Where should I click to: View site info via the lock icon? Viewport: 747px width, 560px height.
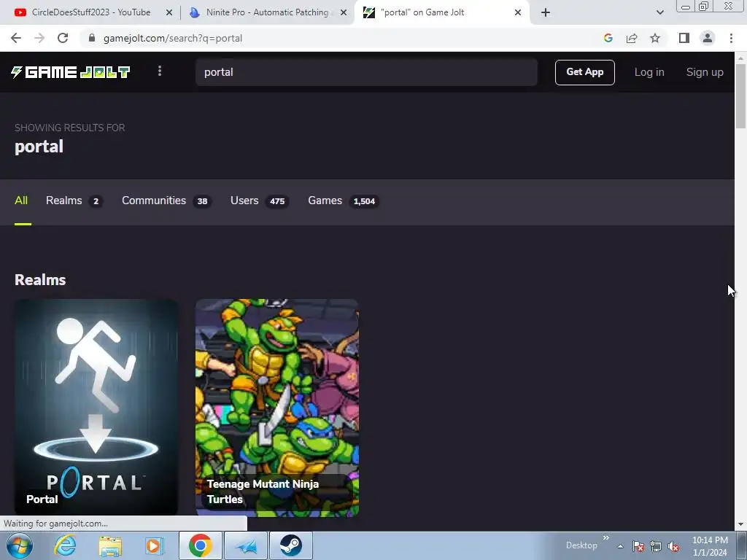click(92, 38)
